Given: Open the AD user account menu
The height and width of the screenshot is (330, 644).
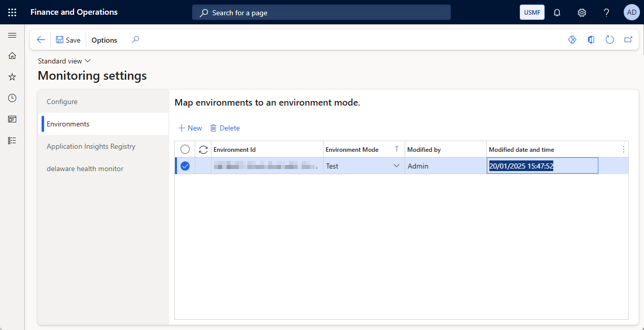Looking at the screenshot, I should click(632, 12).
